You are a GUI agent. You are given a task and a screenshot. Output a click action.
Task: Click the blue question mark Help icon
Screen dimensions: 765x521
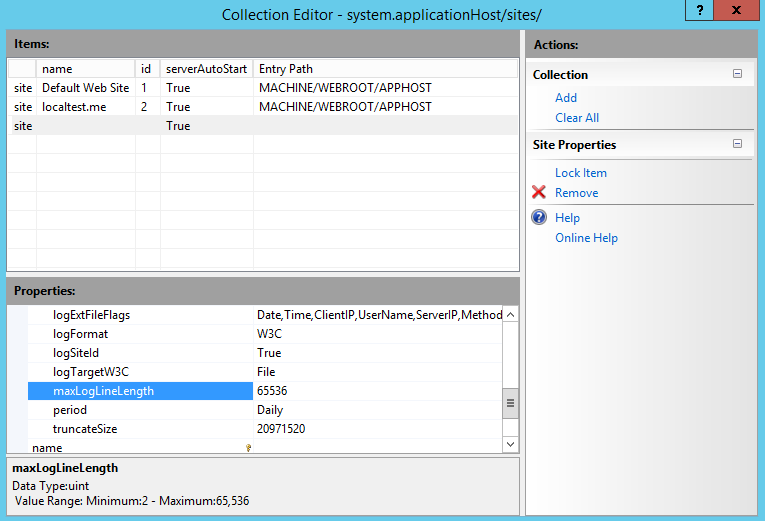(539, 217)
